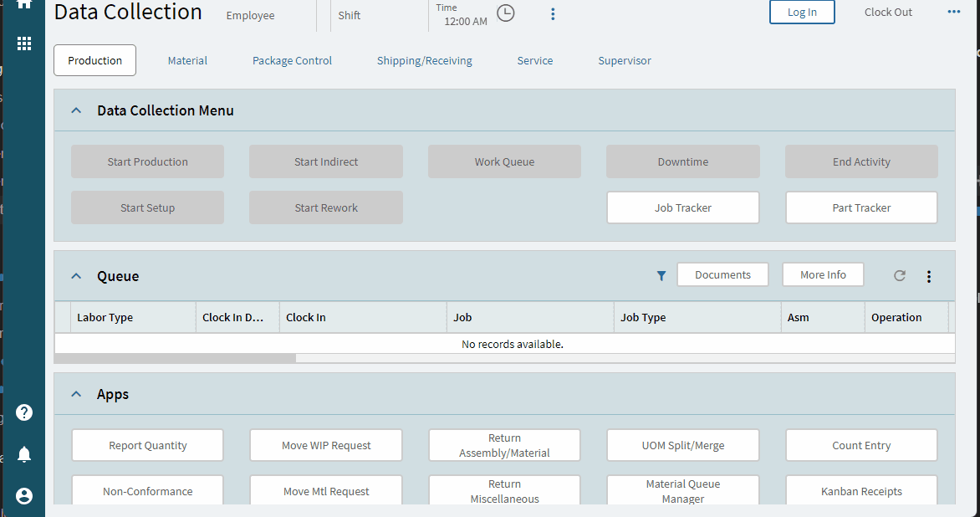Switch to the Supervisor tab

pyautogui.click(x=625, y=60)
